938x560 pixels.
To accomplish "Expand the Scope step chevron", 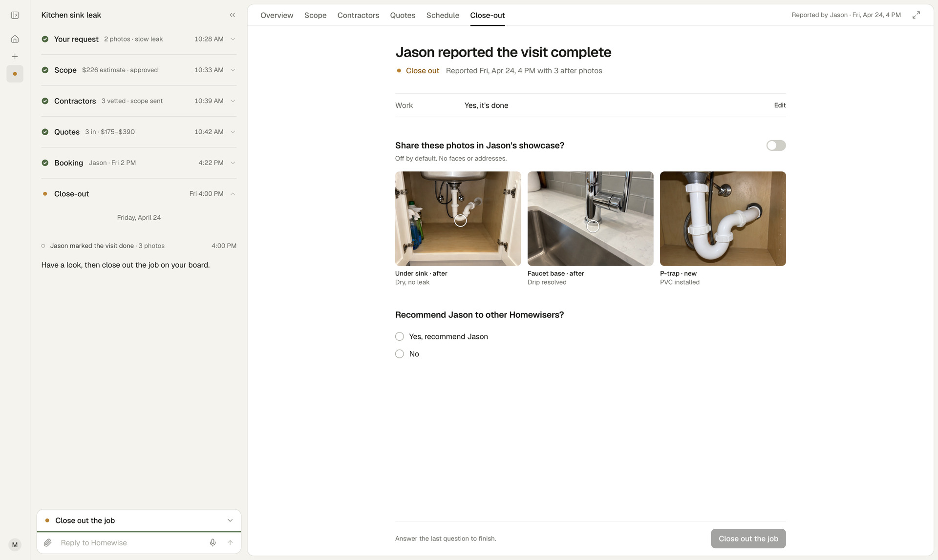I will (x=233, y=70).
